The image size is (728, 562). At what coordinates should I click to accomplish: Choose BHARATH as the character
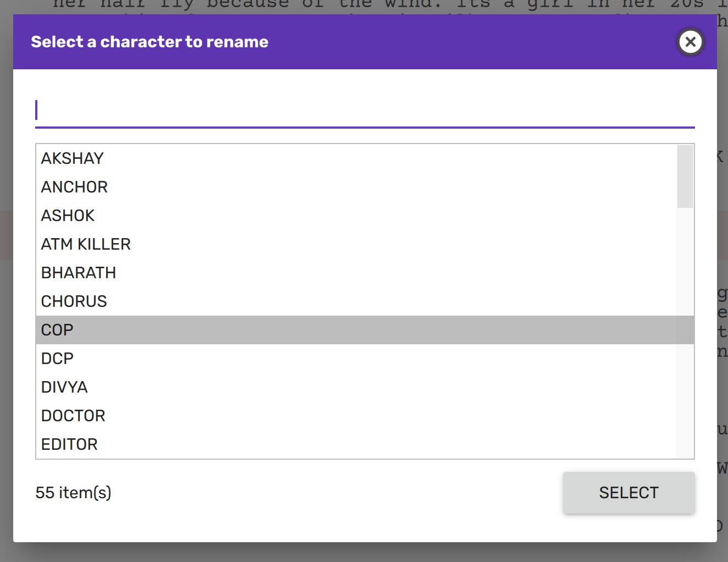tap(79, 273)
